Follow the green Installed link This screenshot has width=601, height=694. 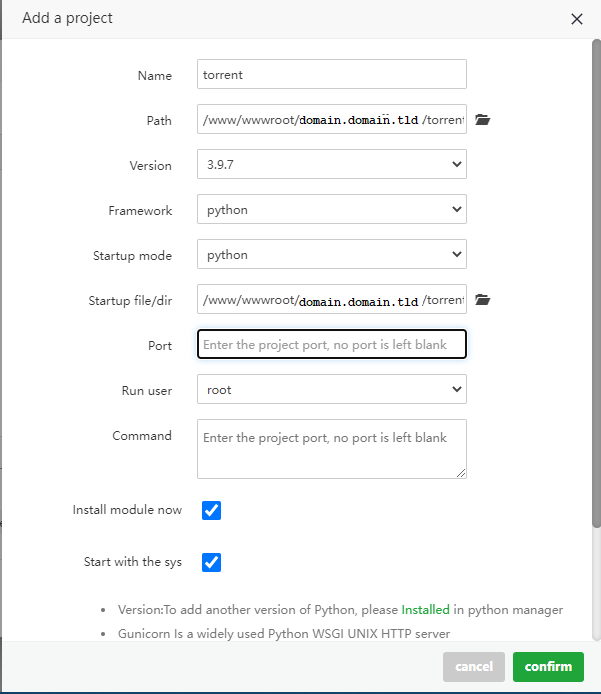425,609
